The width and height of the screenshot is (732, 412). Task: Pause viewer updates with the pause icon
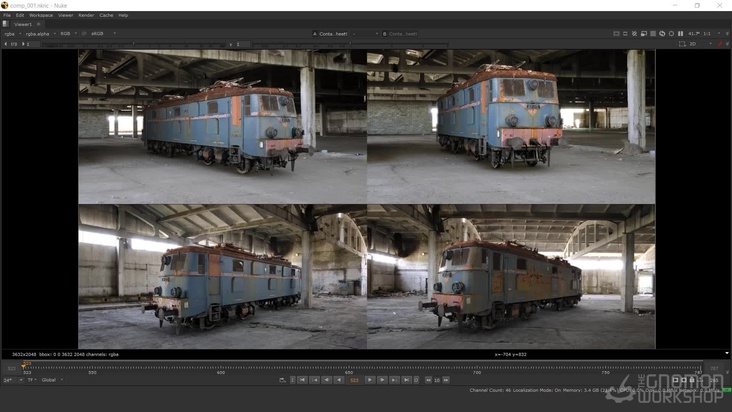coord(681,34)
